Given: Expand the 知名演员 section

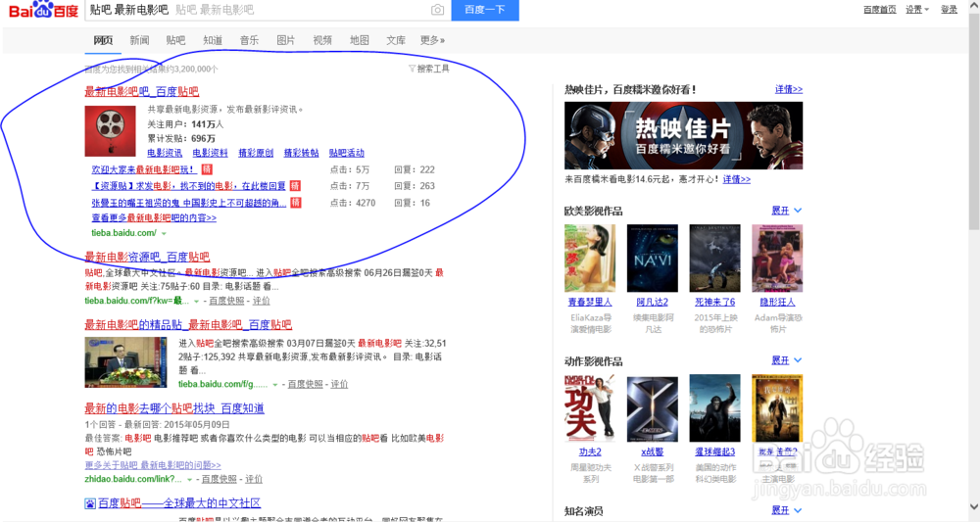Looking at the screenshot, I should (x=786, y=511).
